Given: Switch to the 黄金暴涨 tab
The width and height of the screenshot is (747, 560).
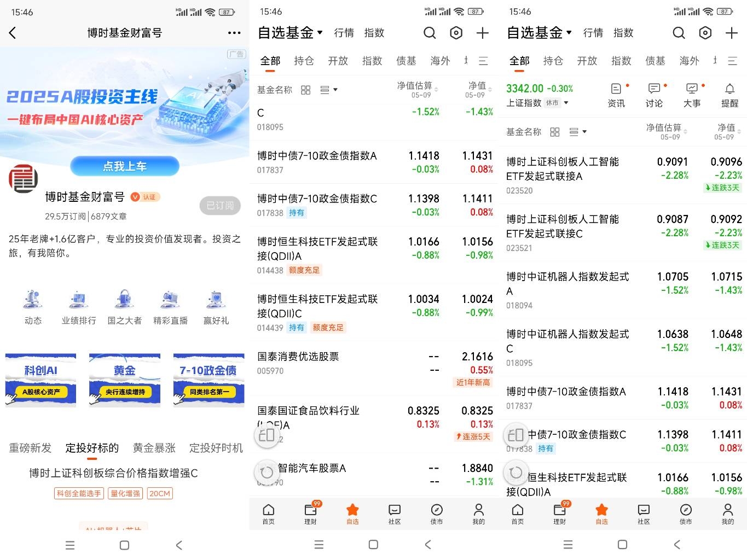Looking at the screenshot, I should [x=154, y=448].
